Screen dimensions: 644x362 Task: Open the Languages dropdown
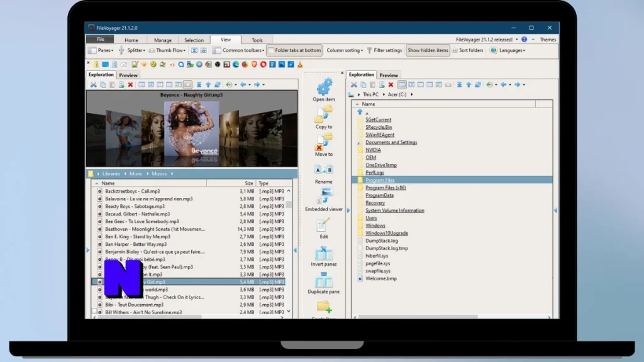[508, 50]
